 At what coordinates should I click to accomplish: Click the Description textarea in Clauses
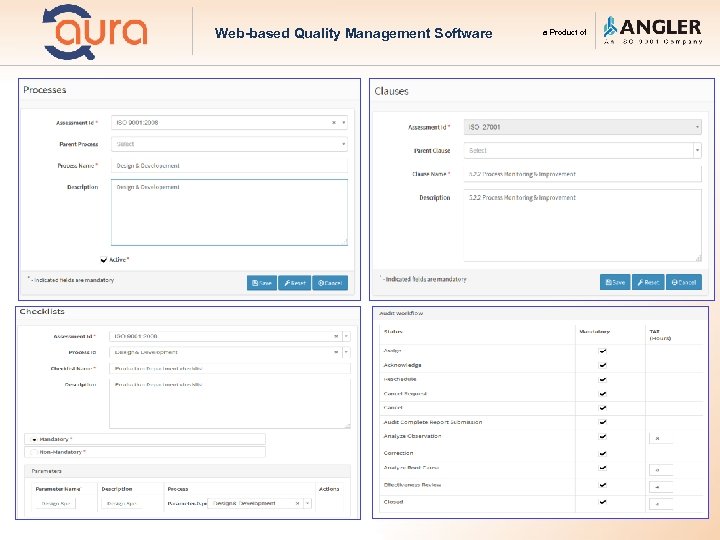(x=583, y=225)
